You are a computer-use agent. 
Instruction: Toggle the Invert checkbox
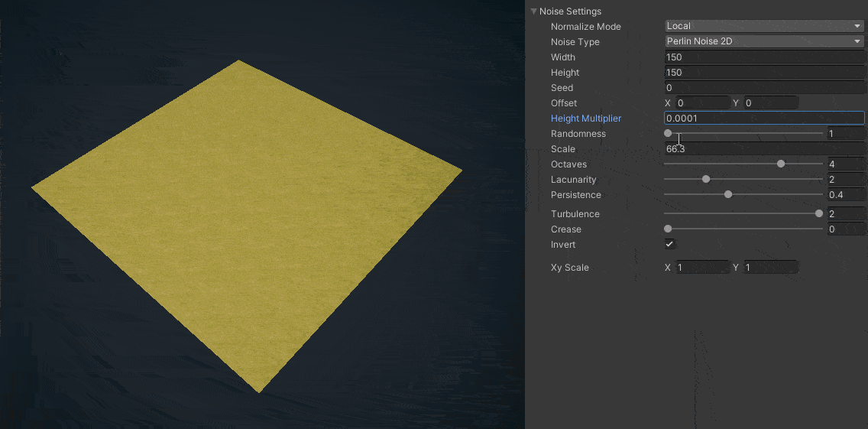tap(669, 244)
